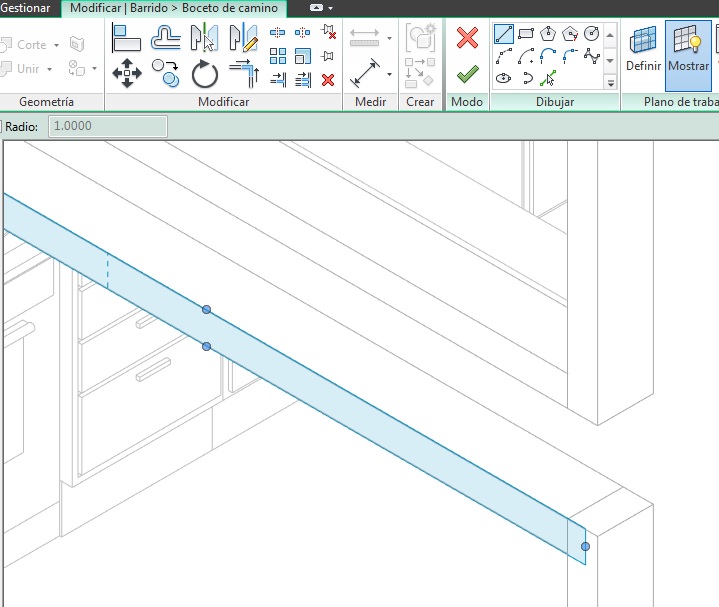
Task: Click the red Delete X icon
Action: 328,80
